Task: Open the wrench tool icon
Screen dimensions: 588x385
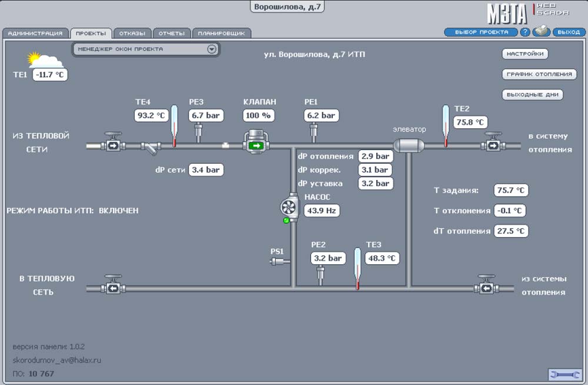Action: (565, 374)
